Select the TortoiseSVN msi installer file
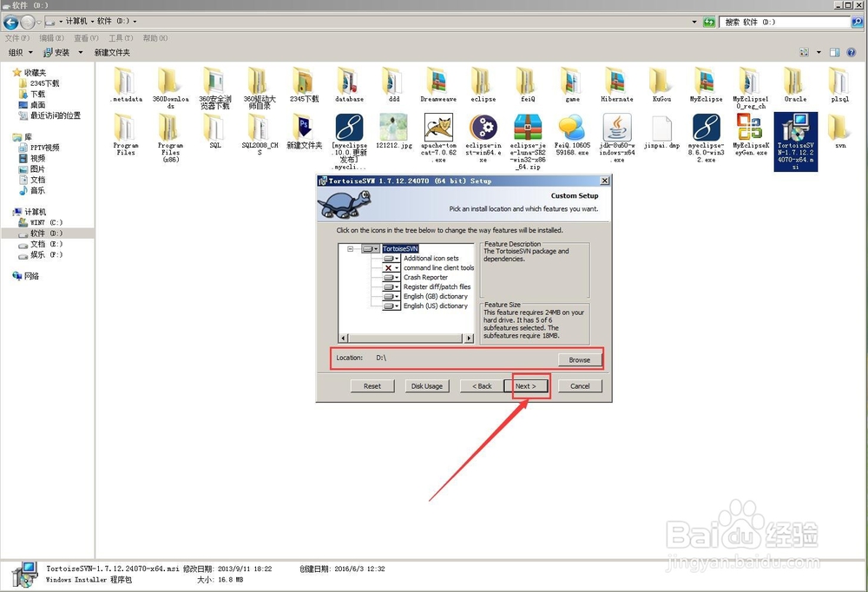Image resolution: width=868 pixels, height=592 pixels. point(795,141)
